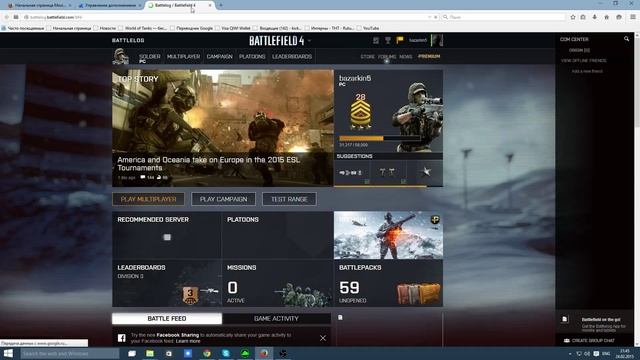Open the Multiplayer menu tab

(x=183, y=57)
